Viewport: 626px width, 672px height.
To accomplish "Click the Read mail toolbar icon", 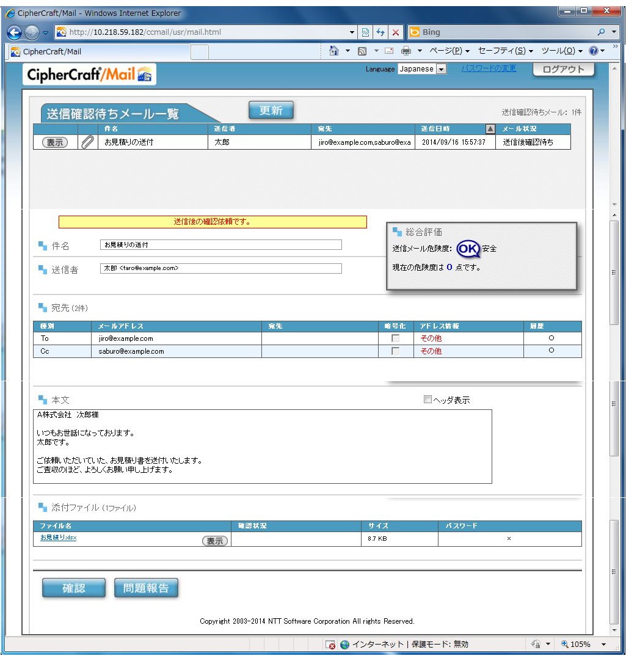I will [389, 51].
